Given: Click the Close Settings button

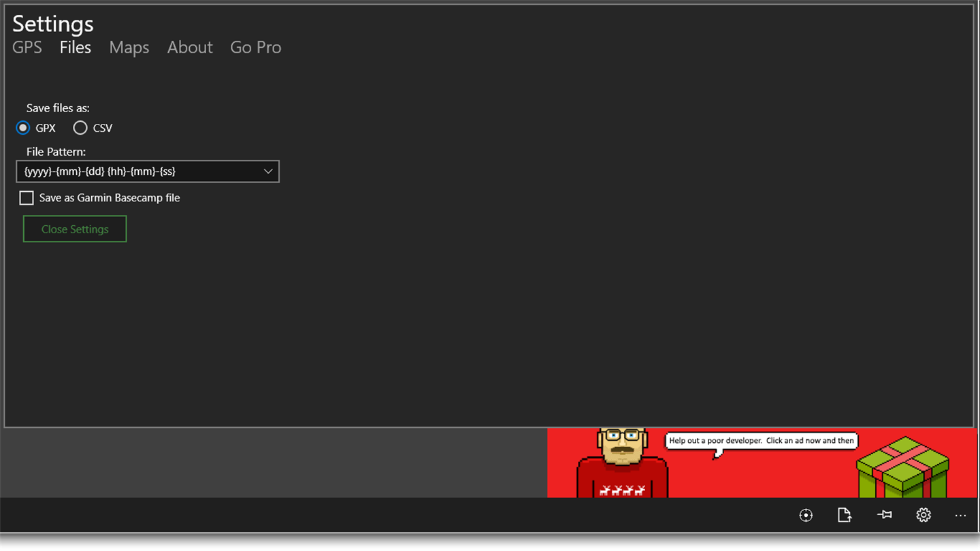Looking at the screenshot, I should pyautogui.click(x=75, y=229).
